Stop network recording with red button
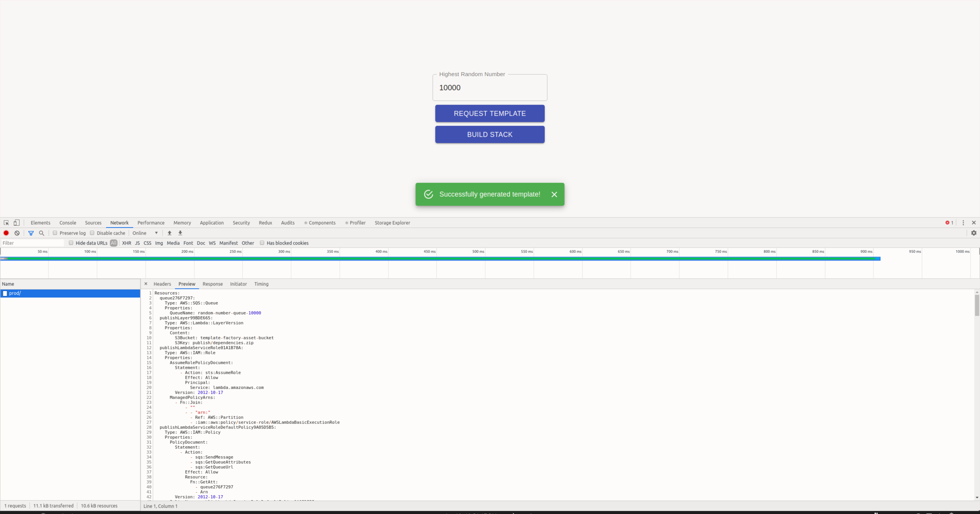The image size is (980, 514). point(6,233)
